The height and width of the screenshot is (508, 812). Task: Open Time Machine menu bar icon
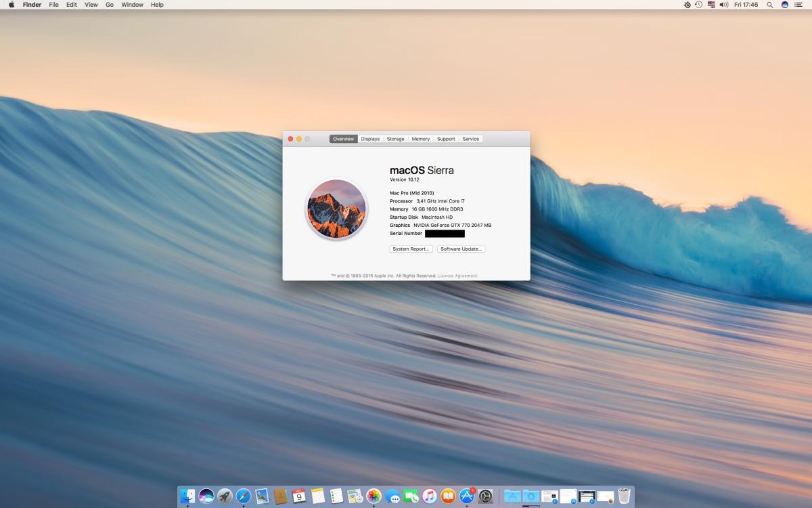[698, 5]
